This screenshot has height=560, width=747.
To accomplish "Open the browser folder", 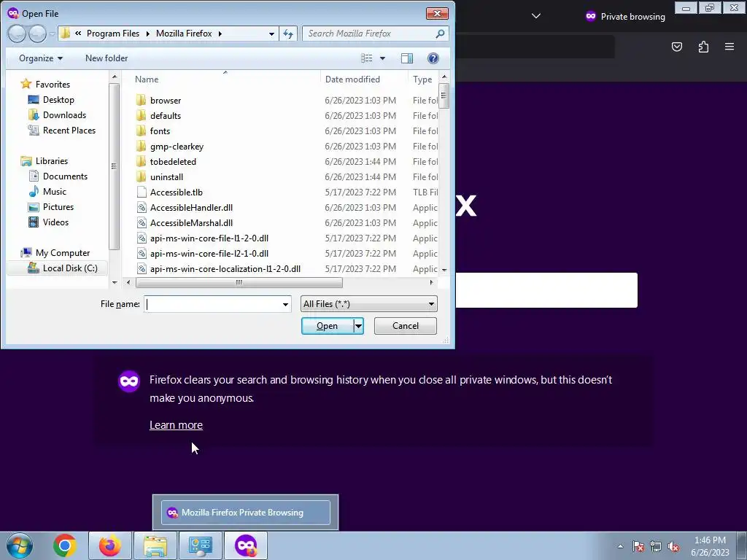I will [166, 101].
